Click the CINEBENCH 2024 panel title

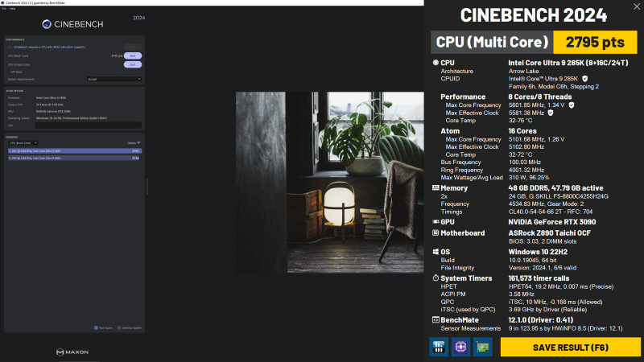click(x=534, y=15)
